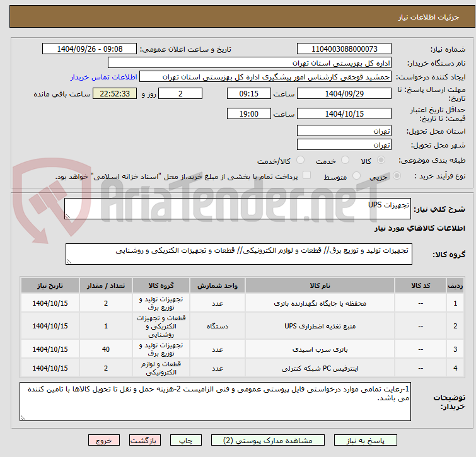Click the نام کالا column header

320,286
